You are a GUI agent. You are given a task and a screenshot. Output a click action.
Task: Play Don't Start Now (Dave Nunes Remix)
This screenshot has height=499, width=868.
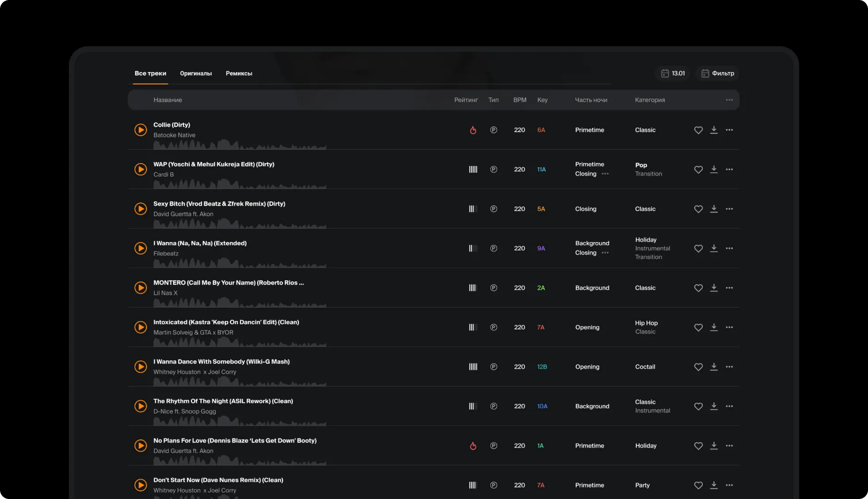[x=140, y=485]
